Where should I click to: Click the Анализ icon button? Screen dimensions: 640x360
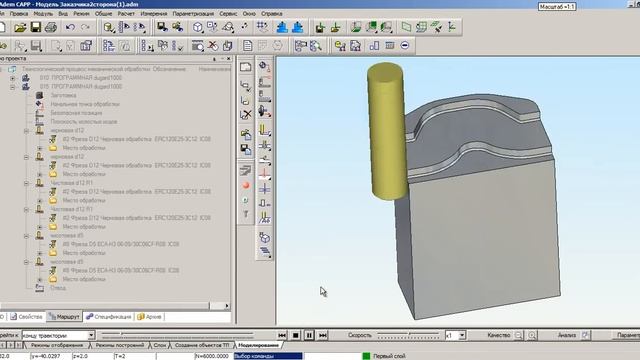(586, 335)
